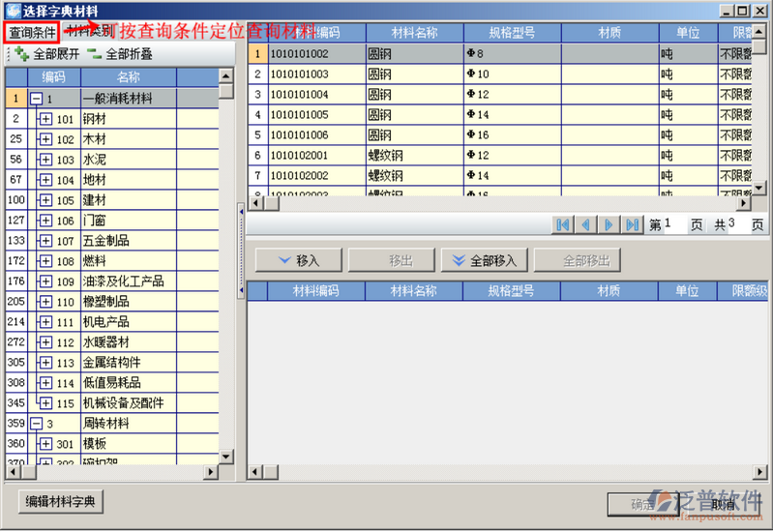Click the page number input field
This screenshot has width=773, height=532.
click(673, 224)
